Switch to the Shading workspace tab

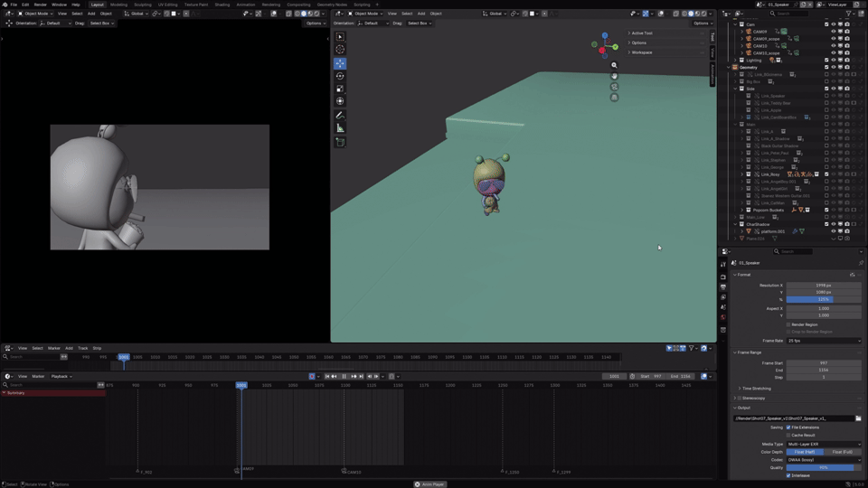(x=222, y=5)
